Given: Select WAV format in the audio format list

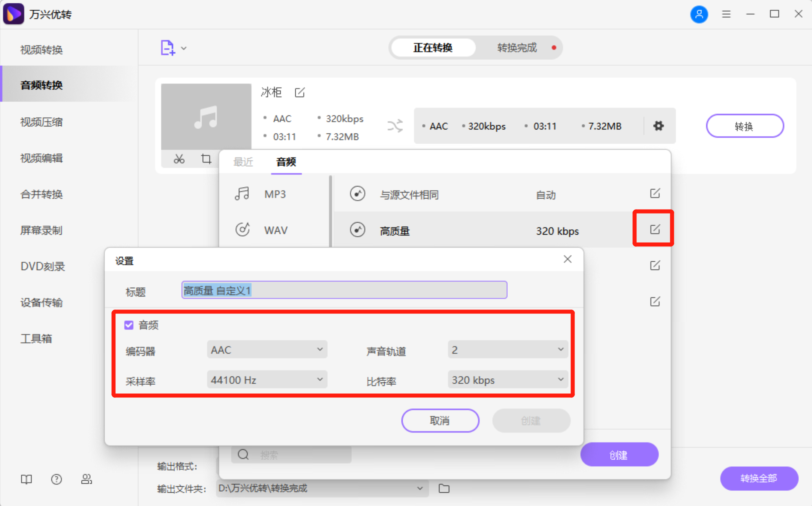Looking at the screenshot, I should (275, 230).
